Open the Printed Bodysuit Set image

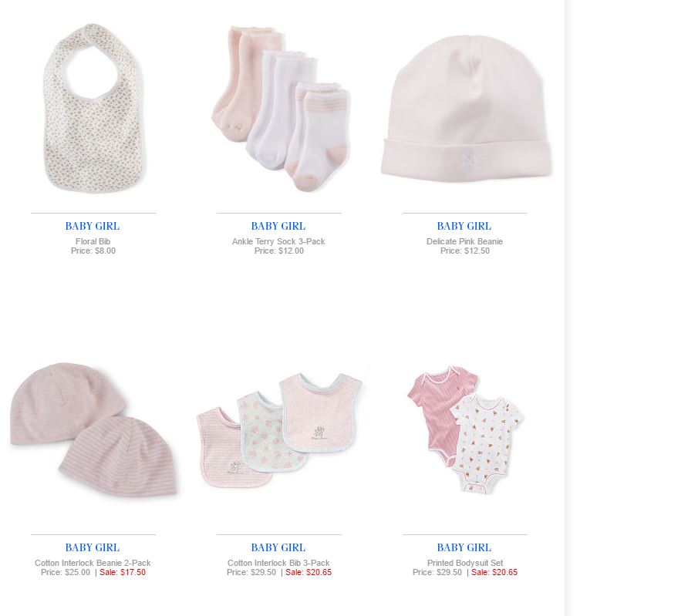(465, 429)
